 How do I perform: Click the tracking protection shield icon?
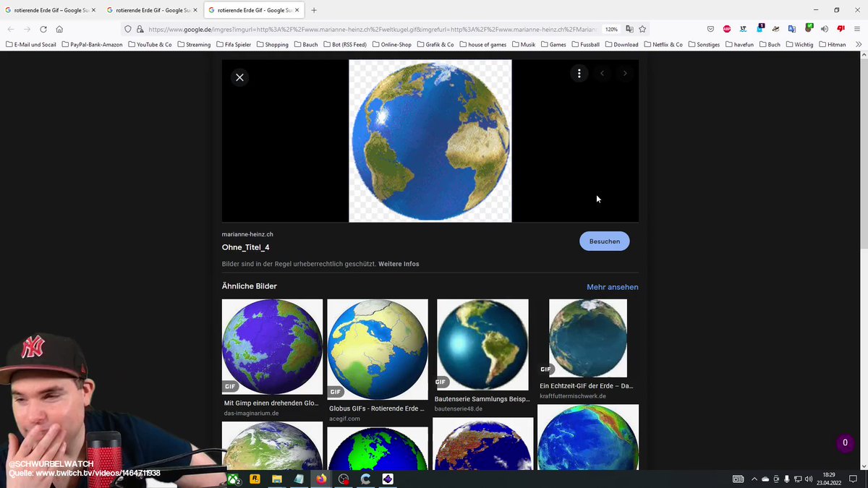coord(128,29)
